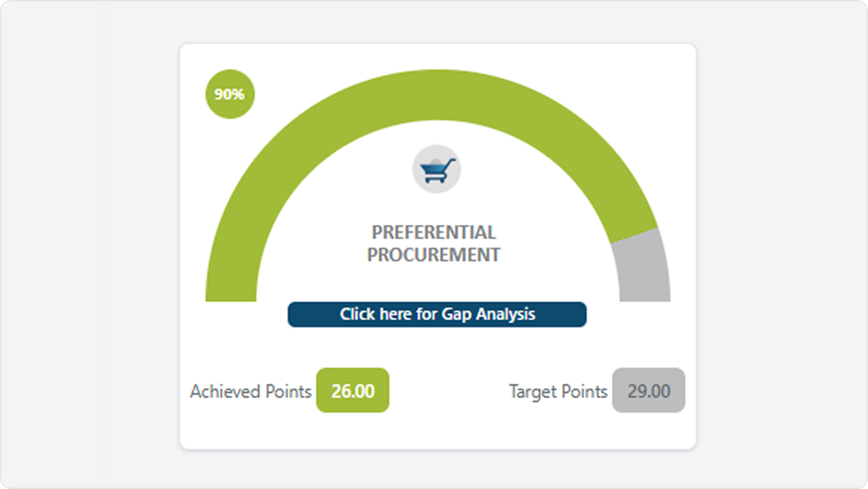The width and height of the screenshot is (868, 489).
Task: Click the bottom-right end of the gray arc
Action: 645,296
